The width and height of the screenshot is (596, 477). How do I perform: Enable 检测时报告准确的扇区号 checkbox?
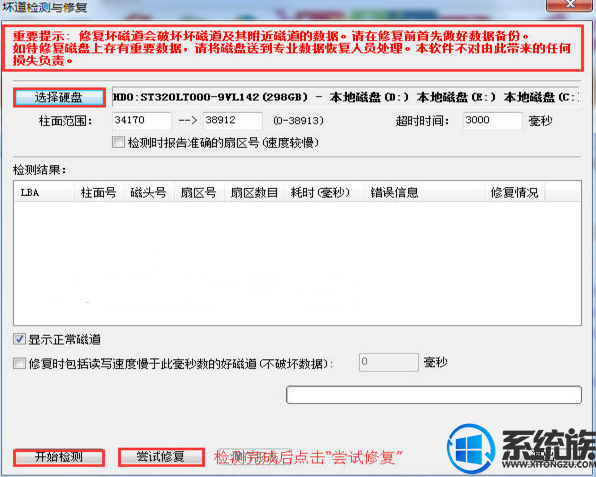[x=118, y=143]
